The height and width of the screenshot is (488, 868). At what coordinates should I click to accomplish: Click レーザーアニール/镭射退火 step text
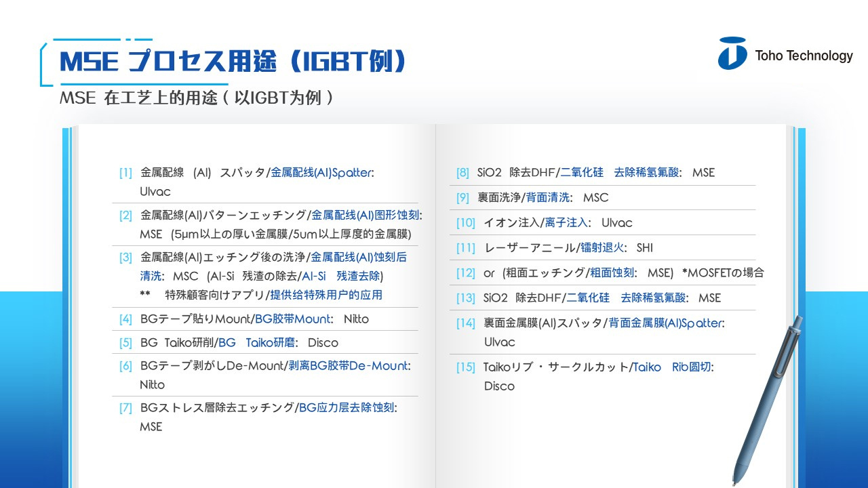coord(553,248)
